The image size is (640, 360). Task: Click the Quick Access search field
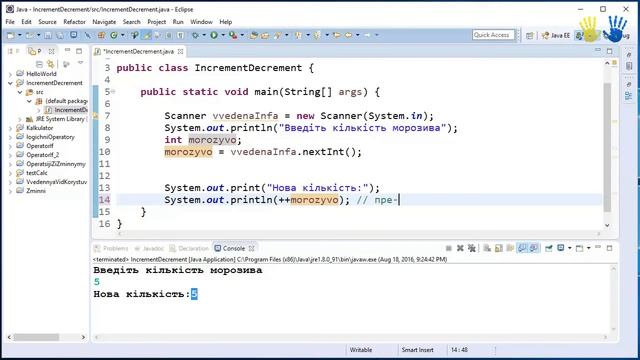pyautogui.click(x=493, y=35)
